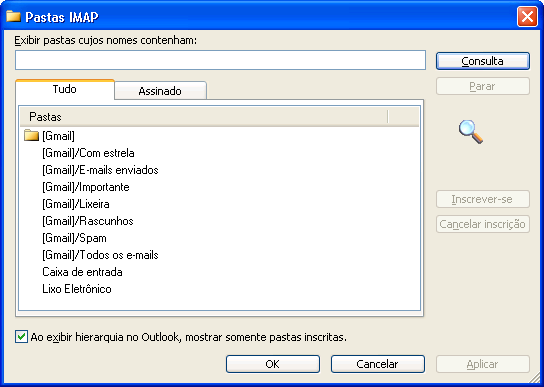The height and width of the screenshot is (387, 544).
Task: Click the OK button
Action: click(x=273, y=364)
